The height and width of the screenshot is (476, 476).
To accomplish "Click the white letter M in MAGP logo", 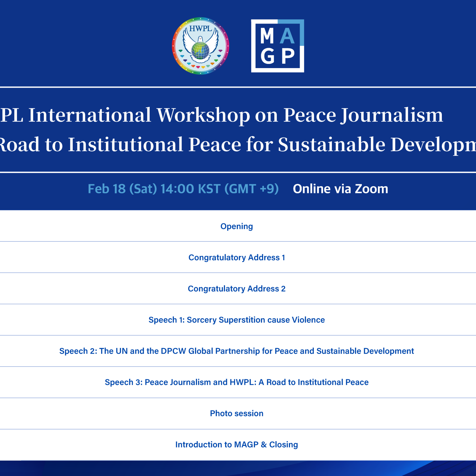I will (267, 36).
